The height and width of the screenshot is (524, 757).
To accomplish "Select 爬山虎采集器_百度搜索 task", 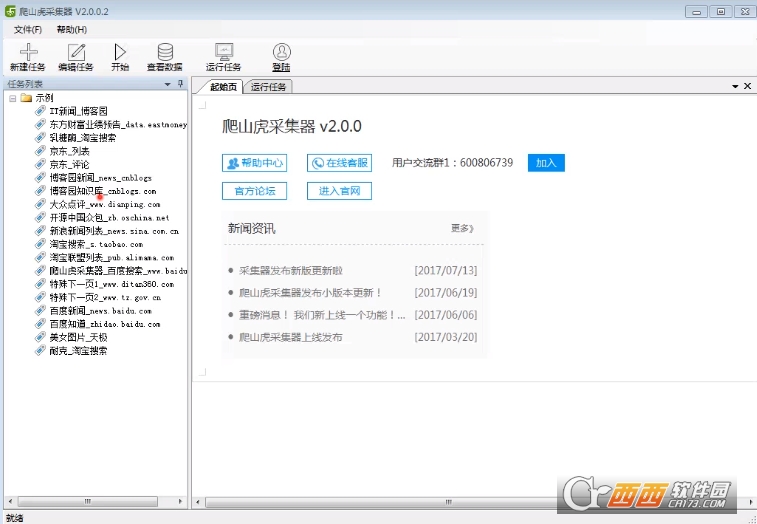I will [118, 271].
